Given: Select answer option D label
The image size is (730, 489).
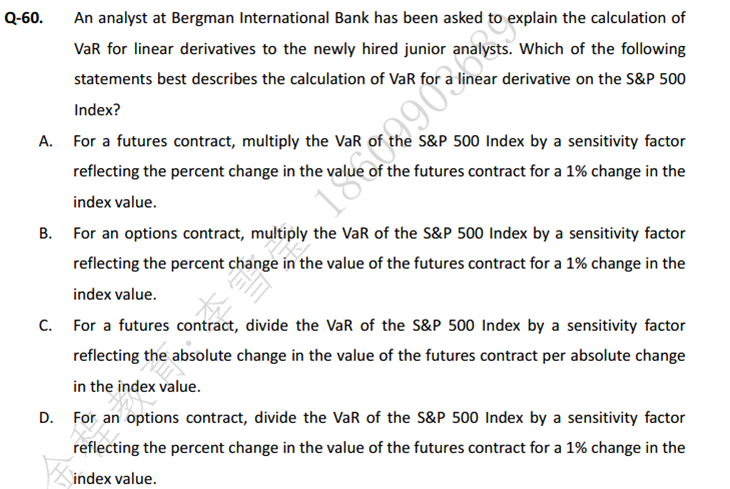Looking at the screenshot, I should (x=46, y=418).
